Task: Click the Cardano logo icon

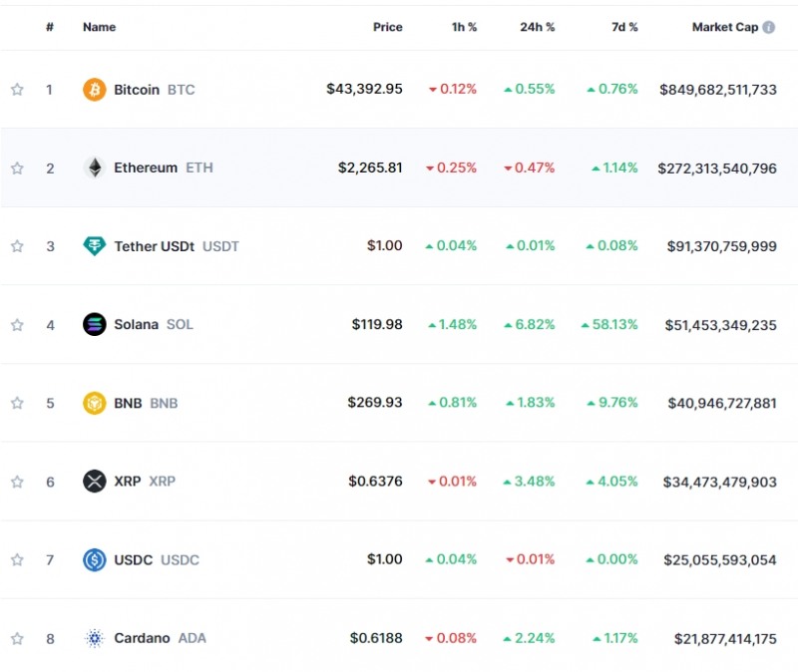Action: [x=95, y=638]
